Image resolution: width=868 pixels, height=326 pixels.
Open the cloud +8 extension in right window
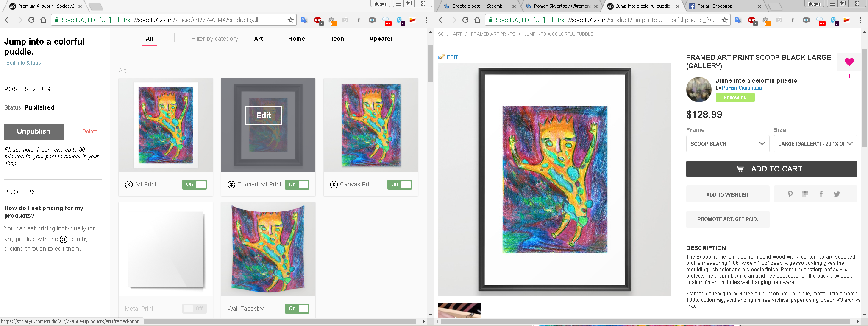pyautogui.click(x=821, y=20)
